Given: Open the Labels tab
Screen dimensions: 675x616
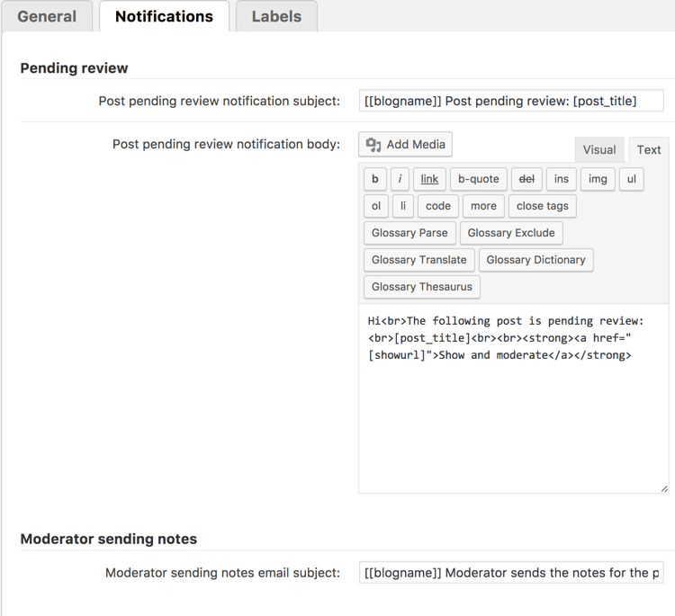Looking at the screenshot, I should point(276,16).
